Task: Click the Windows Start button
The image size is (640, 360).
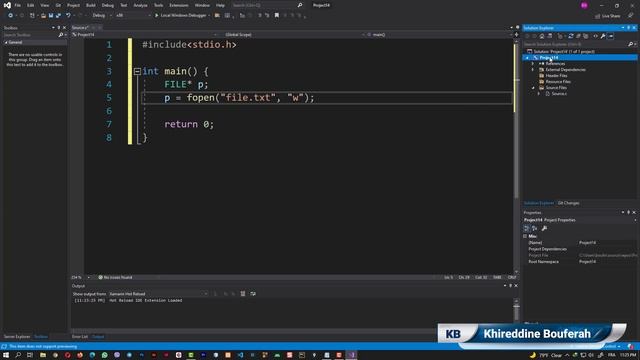Action: click(6, 355)
